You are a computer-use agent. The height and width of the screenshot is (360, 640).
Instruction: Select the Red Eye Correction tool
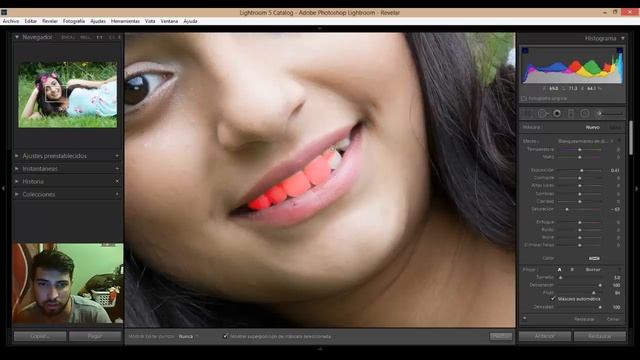[557, 113]
